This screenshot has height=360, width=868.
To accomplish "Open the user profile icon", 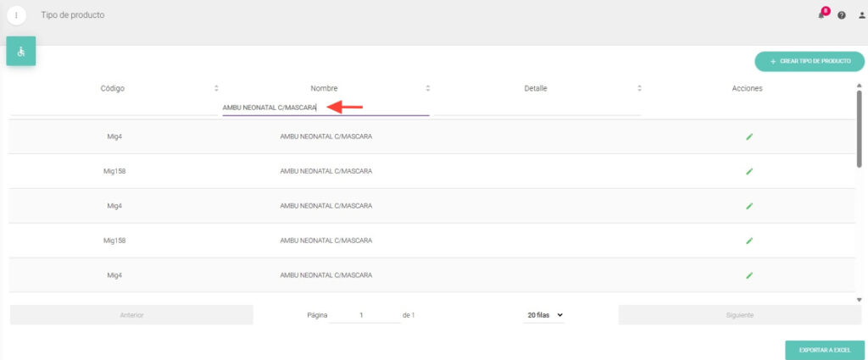I will [x=861, y=15].
